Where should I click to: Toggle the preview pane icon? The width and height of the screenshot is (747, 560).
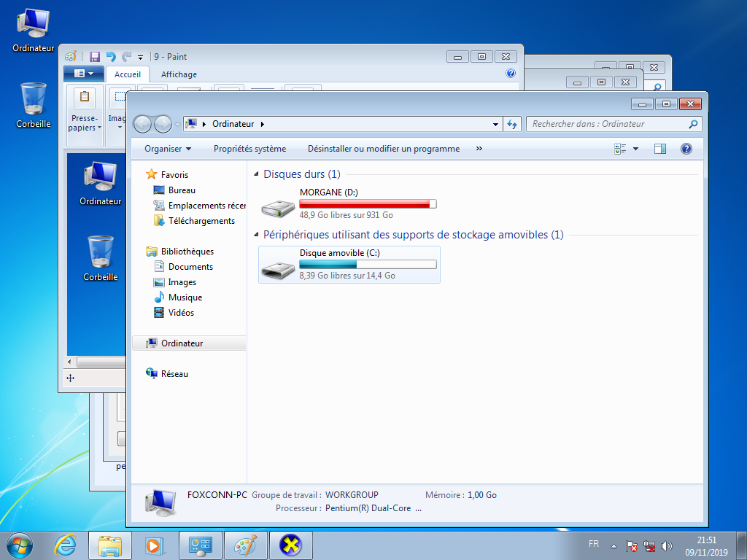pyautogui.click(x=659, y=149)
